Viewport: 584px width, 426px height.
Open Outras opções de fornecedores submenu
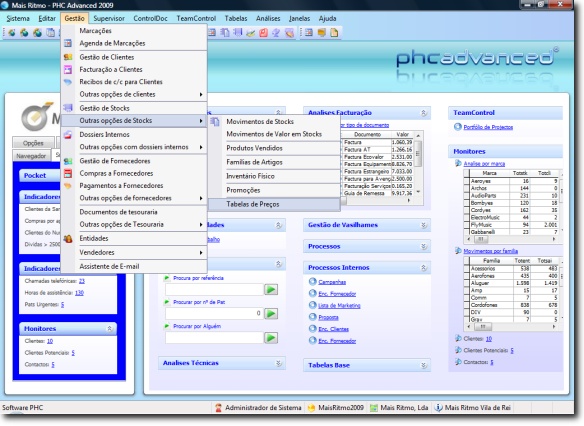134,198
